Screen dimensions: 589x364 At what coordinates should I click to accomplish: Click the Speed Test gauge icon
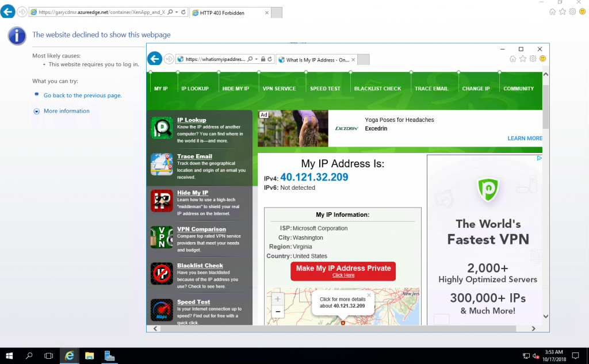pos(162,310)
